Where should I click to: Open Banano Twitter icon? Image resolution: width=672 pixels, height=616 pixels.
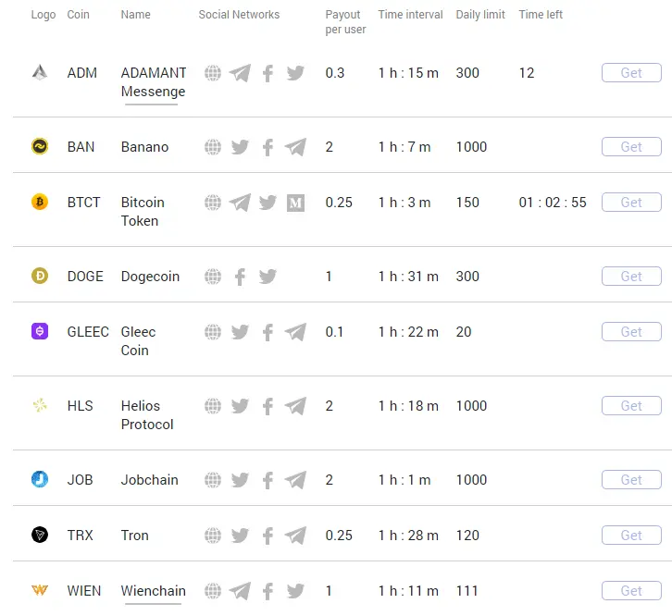tap(240, 147)
